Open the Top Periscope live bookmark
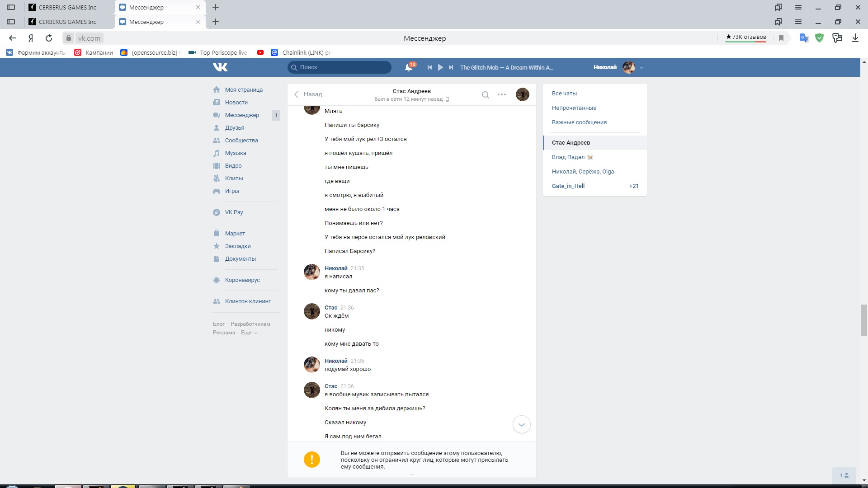The width and height of the screenshot is (868, 488). 218,52
